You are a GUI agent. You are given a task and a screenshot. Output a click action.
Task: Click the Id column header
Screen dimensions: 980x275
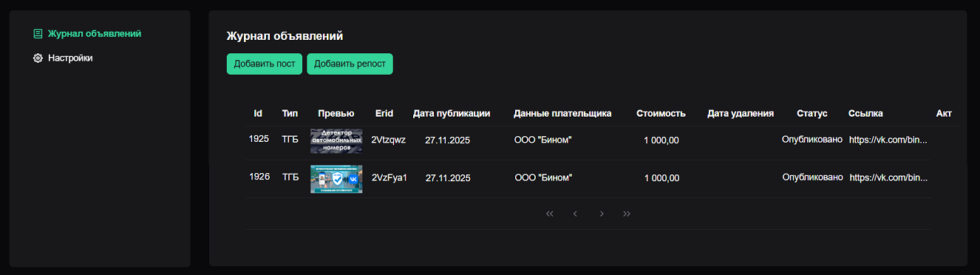tap(258, 113)
